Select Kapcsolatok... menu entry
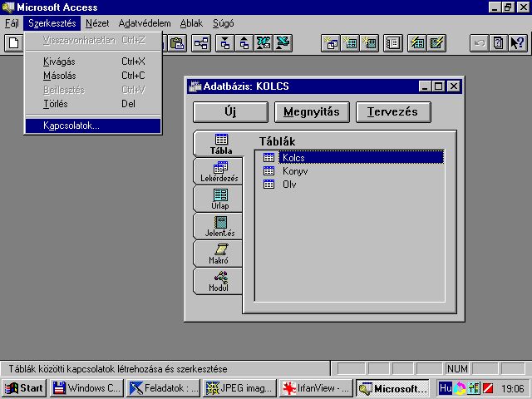Screen dimensions: 532x399 [93, 126]
